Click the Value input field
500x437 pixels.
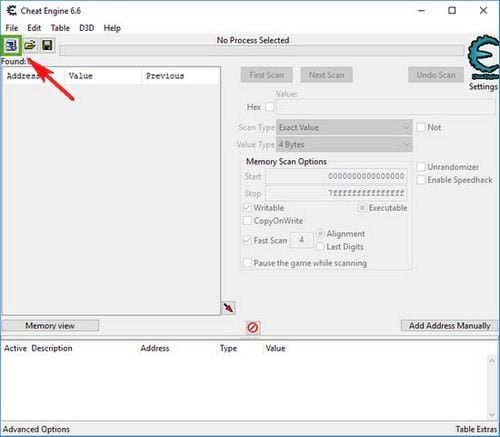click(386, 107)
